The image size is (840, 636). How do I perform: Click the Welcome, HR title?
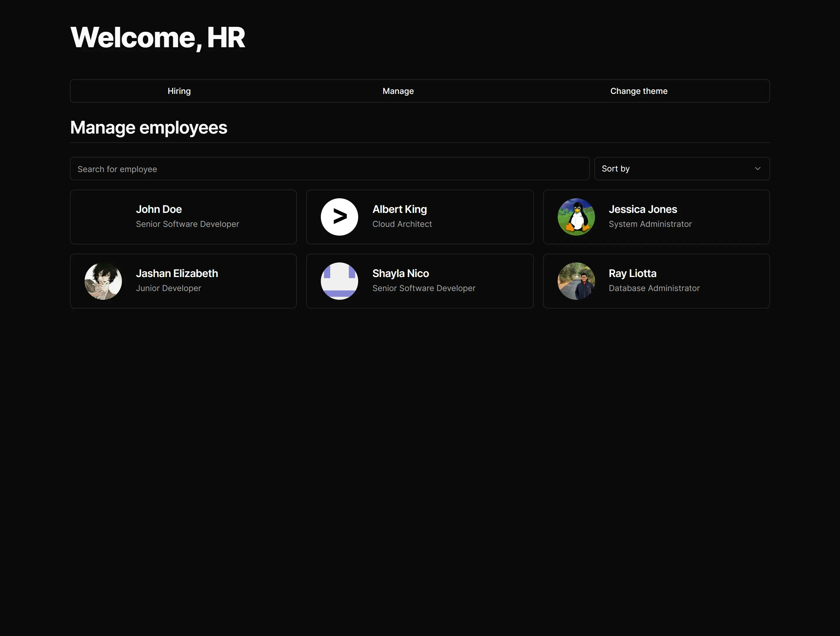[158, 37]
